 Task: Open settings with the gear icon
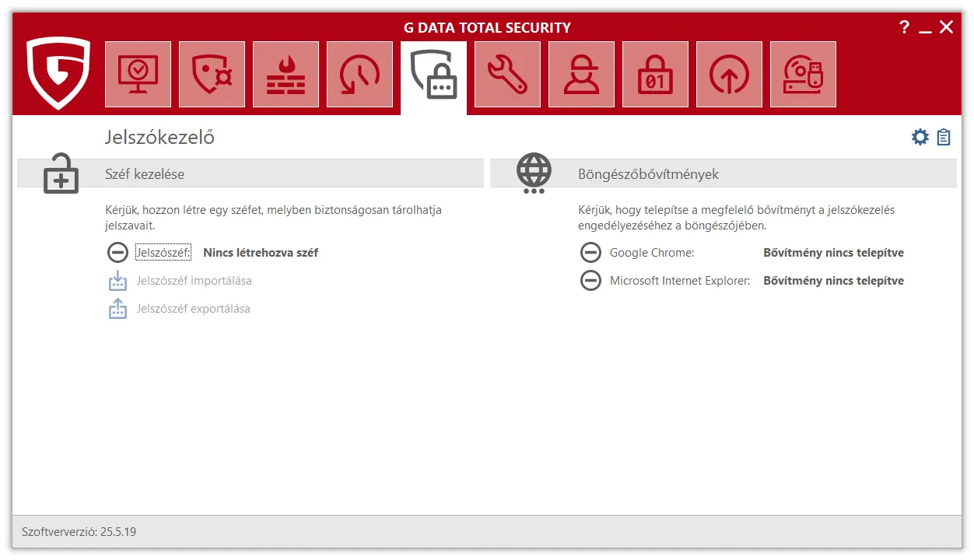click(920, 138)
